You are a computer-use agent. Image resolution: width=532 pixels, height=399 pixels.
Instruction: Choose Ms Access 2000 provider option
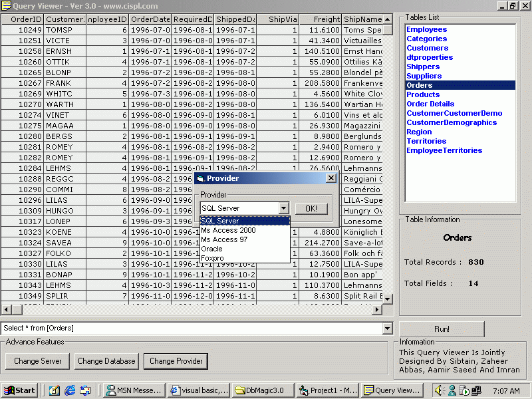[228, 230]
